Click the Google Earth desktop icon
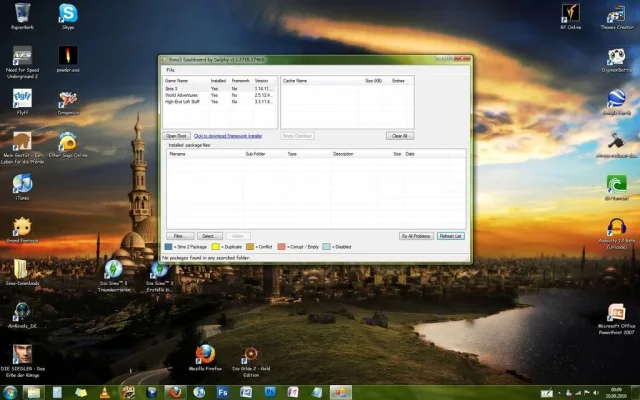The height and width of the screenshot is (400, 640). click(x=616, y=102)
